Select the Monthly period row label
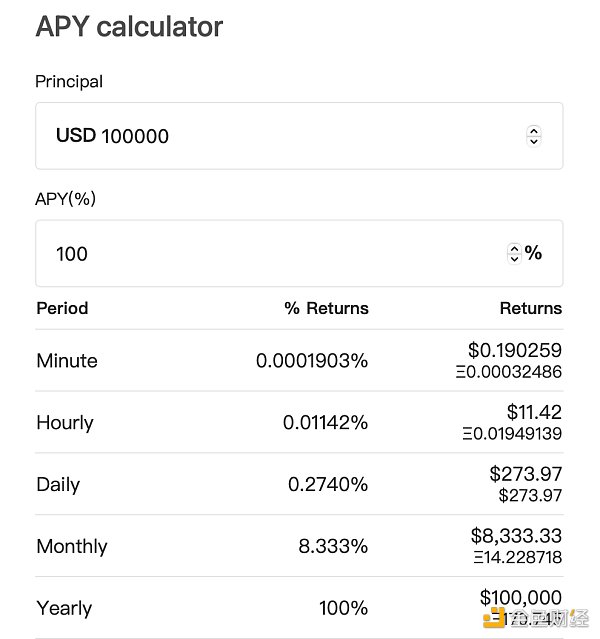Viewport: 600px width, 639px height. click(71, 547)
